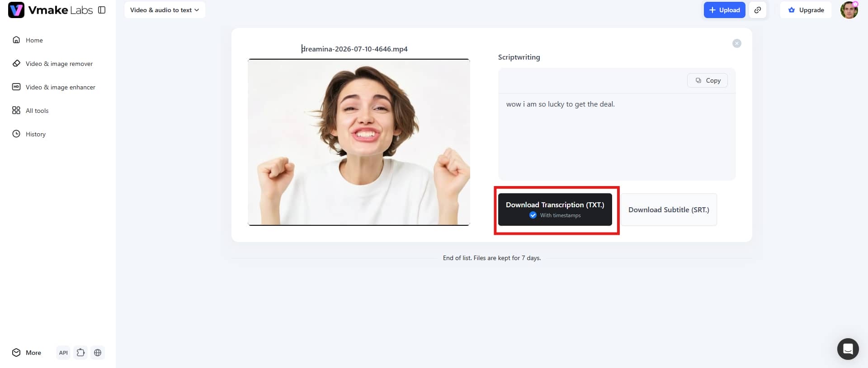Open the language globe icon
The width and height of the screenshot is (868, 368).
tap(98, 353)
